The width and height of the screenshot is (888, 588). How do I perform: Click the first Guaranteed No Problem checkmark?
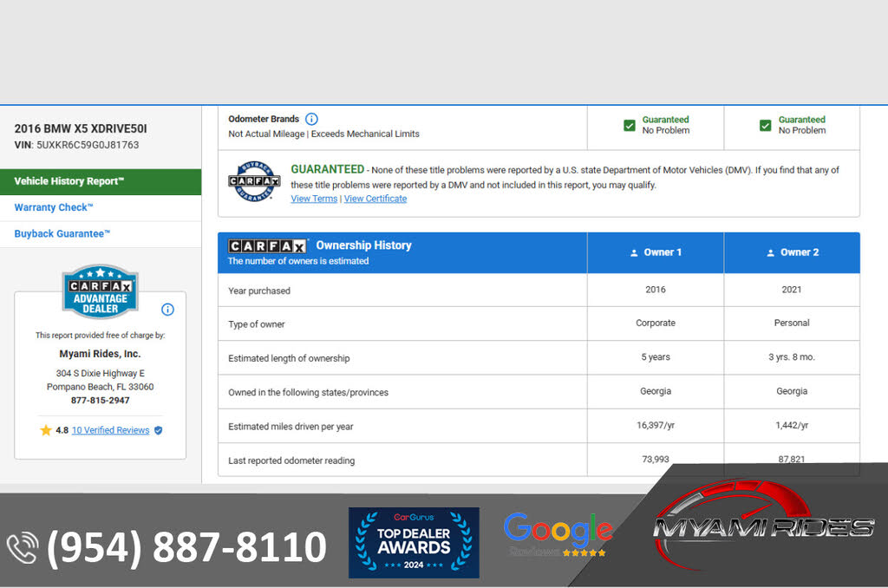click(630, 125)
